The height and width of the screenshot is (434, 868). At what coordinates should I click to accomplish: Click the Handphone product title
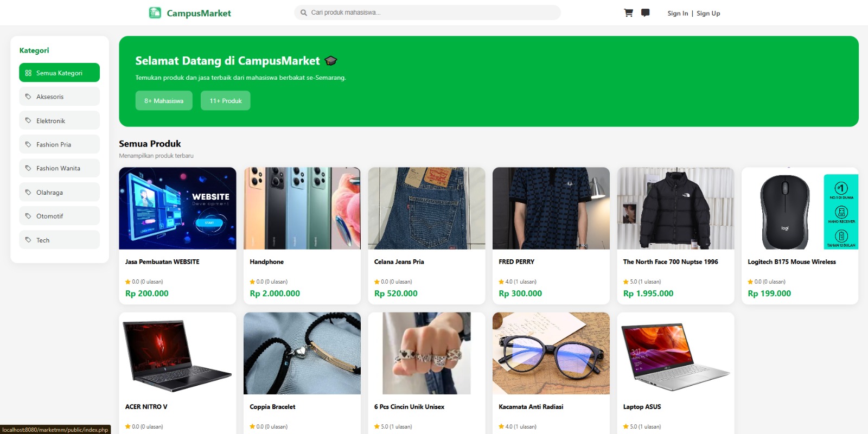pyautogui.click(x=266, y=261)
